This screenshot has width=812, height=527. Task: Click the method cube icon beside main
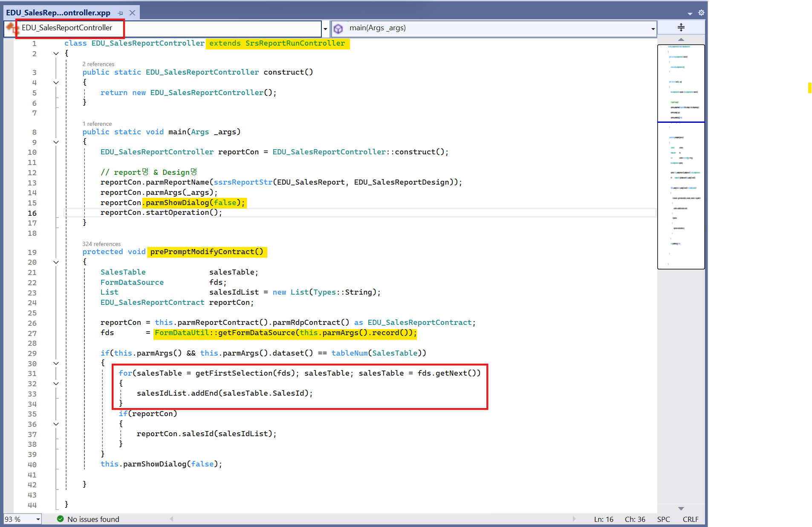(338, 29)
